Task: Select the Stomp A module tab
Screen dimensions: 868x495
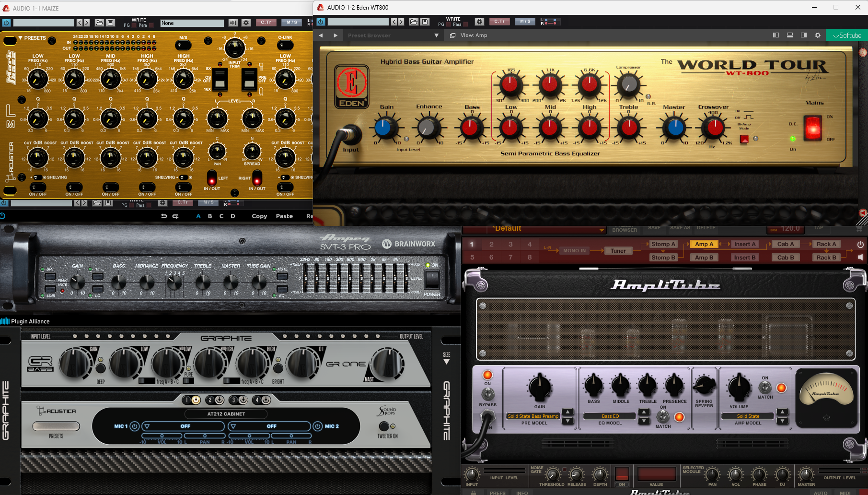Action: click(x=663, y=244)
